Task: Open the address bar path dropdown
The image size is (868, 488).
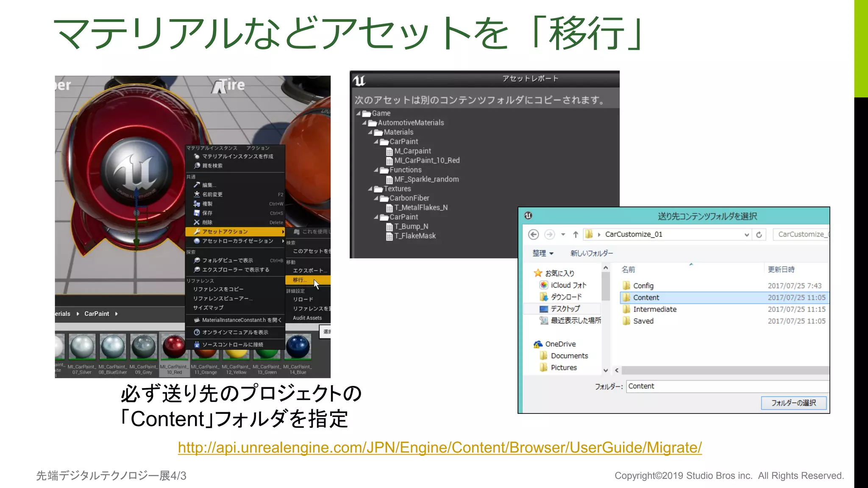Action: pyautogui.click(x=747, y=234)
